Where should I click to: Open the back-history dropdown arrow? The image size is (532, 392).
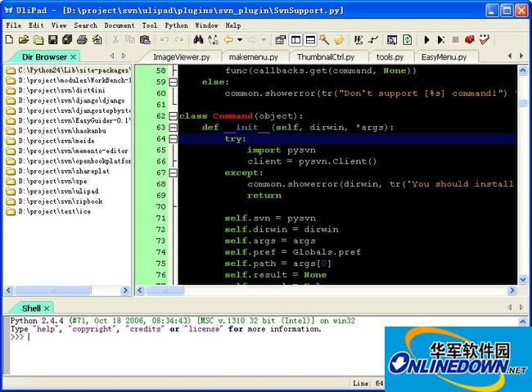(240, 40)
